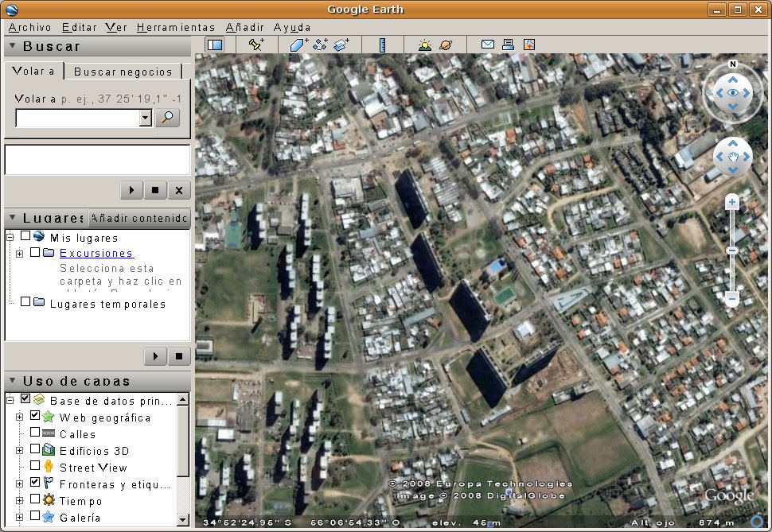Screen dimensions: 772x532
Task: Toggle the sidebar panel toolbar icon
Action: click(x=215, y=45)
